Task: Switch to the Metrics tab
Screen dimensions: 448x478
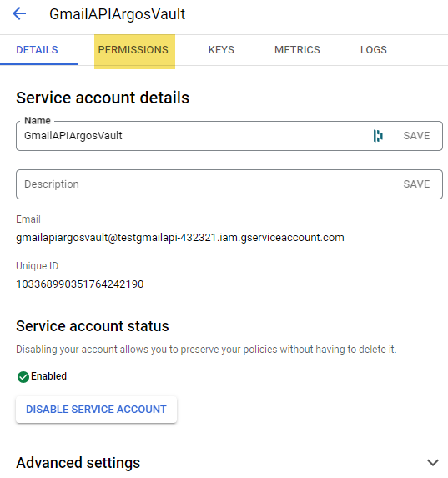Action: click(x=297, y=50)
